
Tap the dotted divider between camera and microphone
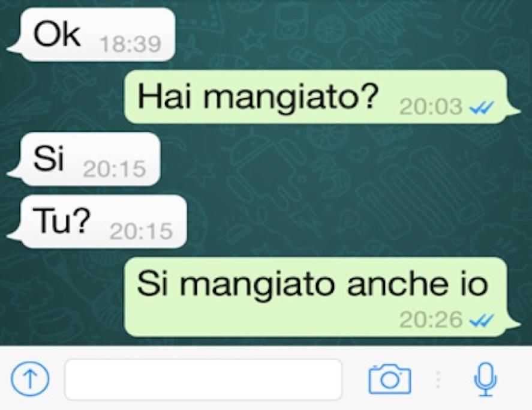point(438,379)
